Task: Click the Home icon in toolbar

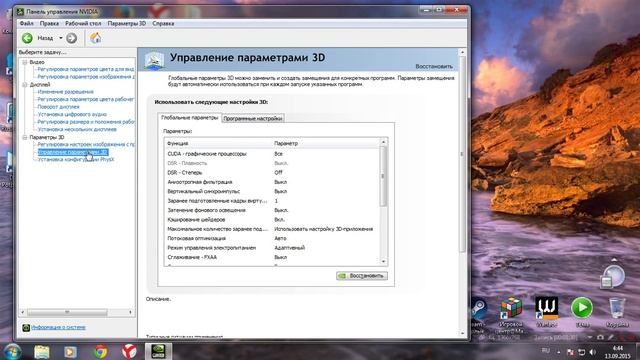Action: click(96, 38)
